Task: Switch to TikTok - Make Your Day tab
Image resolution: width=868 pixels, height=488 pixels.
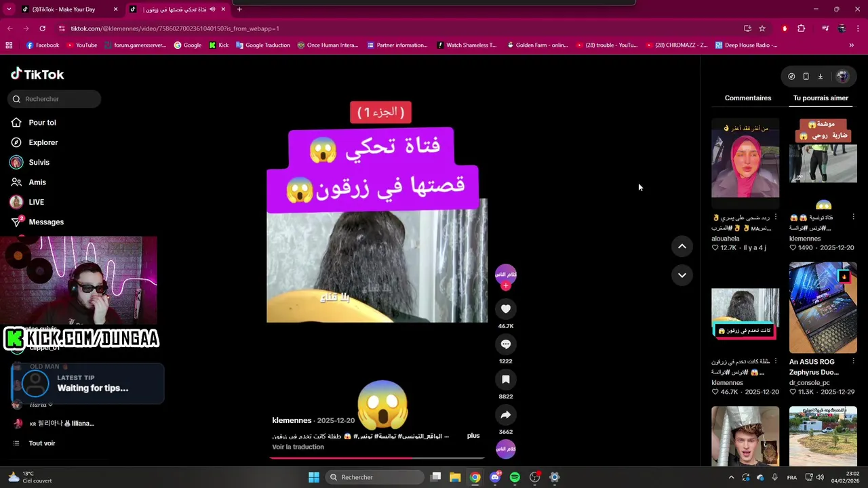Action: pos(68,9)
